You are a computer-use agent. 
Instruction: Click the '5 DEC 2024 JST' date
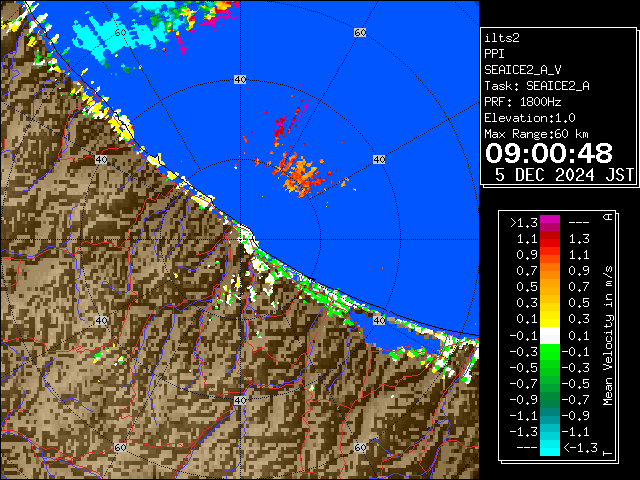point(564,175)
